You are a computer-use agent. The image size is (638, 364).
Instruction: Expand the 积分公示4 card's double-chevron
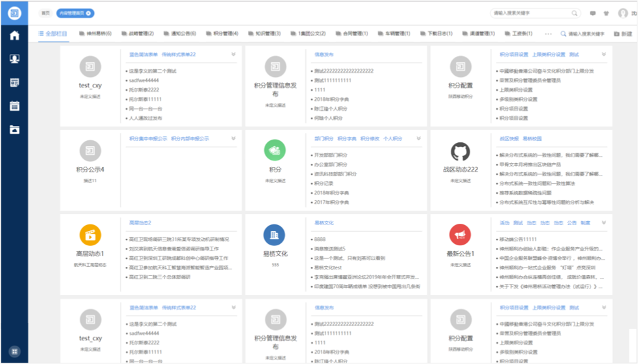(233, 138)
